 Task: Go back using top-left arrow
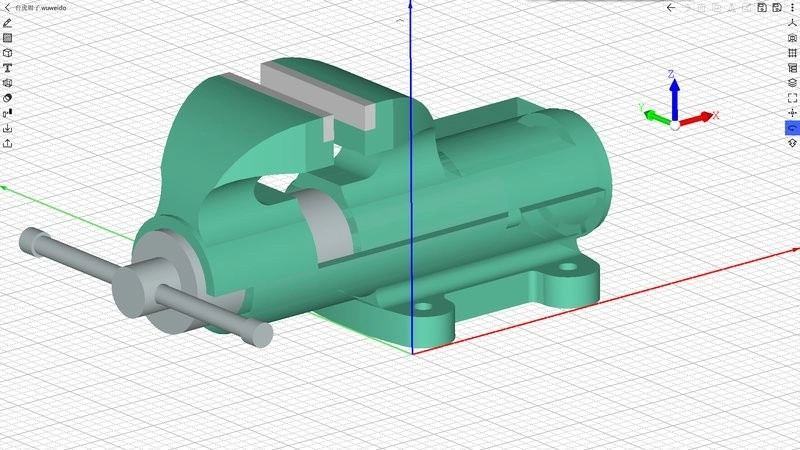click(5, 7)
